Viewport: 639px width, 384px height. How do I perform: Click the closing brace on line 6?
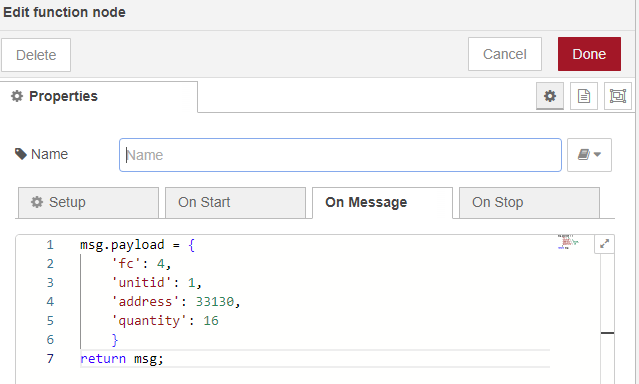(x=115, y=340)
